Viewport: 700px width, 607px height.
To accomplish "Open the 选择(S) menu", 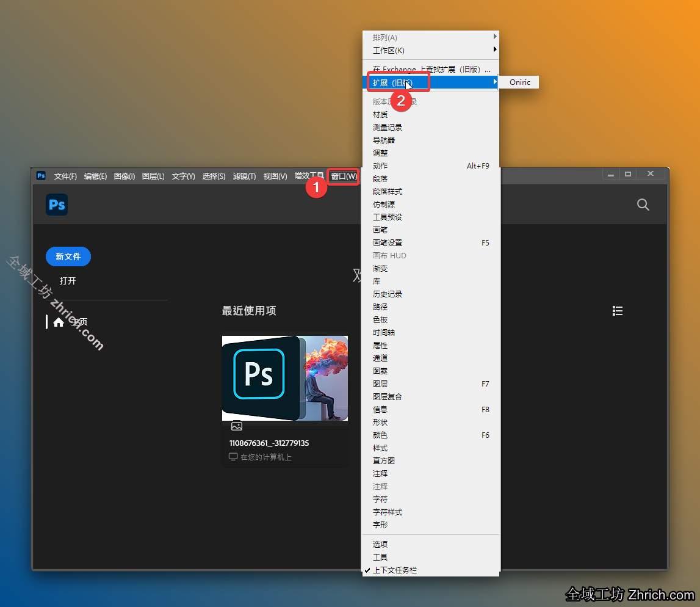I will click(x=214, y=176).
